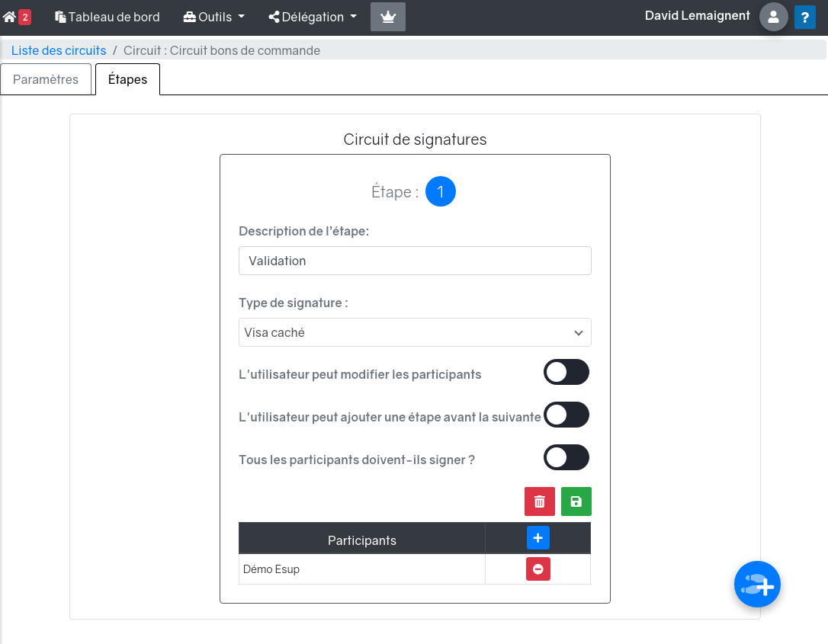Screen dimensions: 828x644
Task: Click the home icon in navbar
Action: 10,17
